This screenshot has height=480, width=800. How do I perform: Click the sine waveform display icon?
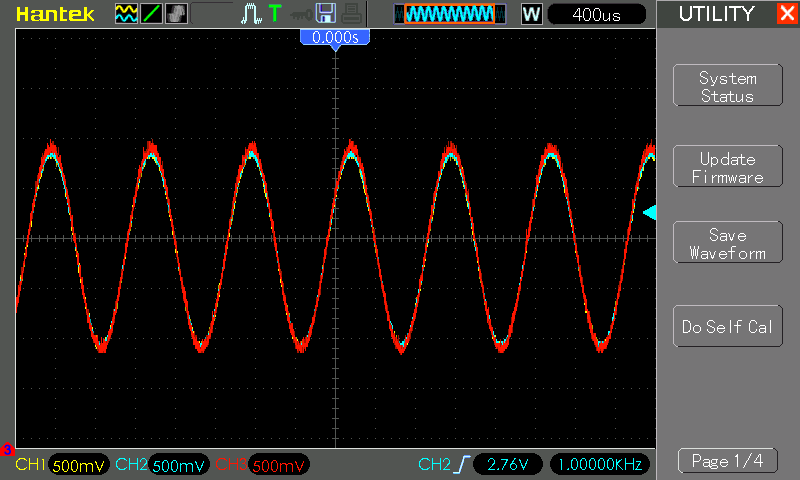pyautogui.click(x=126, y=13)
